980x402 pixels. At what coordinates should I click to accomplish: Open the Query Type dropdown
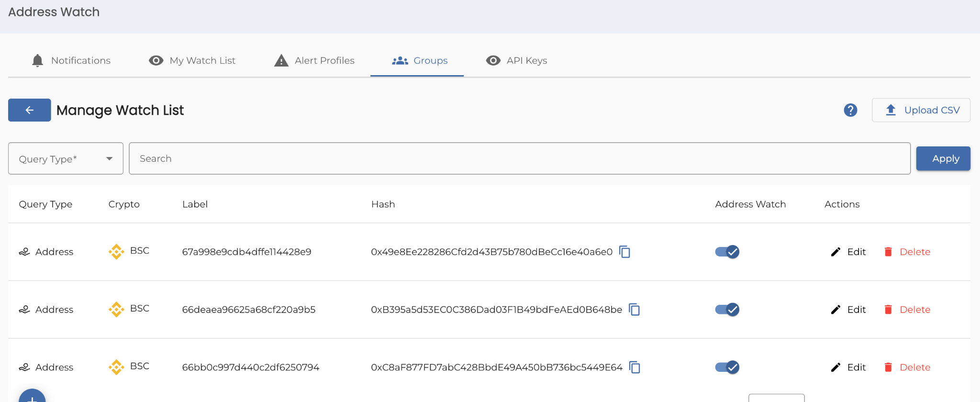point(66,158)
